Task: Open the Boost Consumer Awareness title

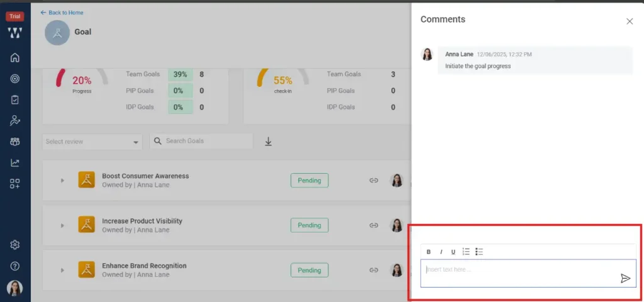Action: pyautogui.click(x=145, y=176)
